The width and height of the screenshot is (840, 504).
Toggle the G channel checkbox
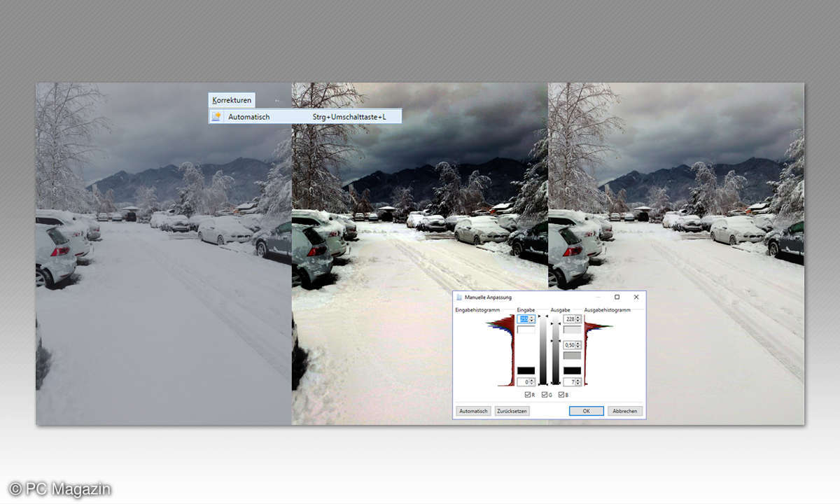point(544,395)
